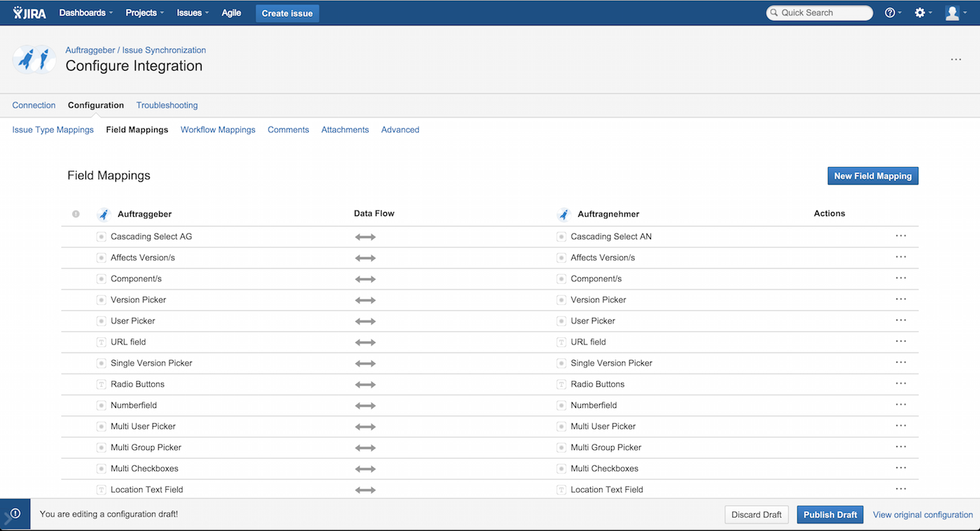Focus the Quick Search input field
The image size is (980, 531).
tap(820, 13)
